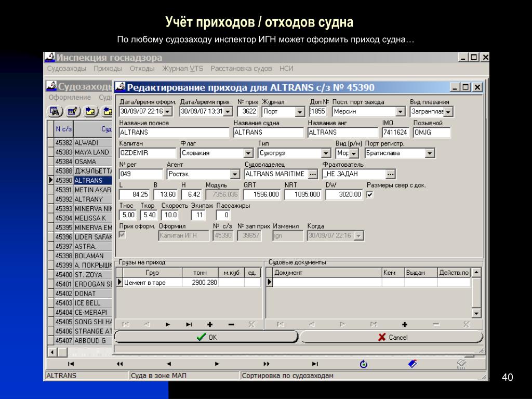Click first-record icon in Судовые документы navigator
The width and height of the screenshot is (532, 399).
click(280, 325)
